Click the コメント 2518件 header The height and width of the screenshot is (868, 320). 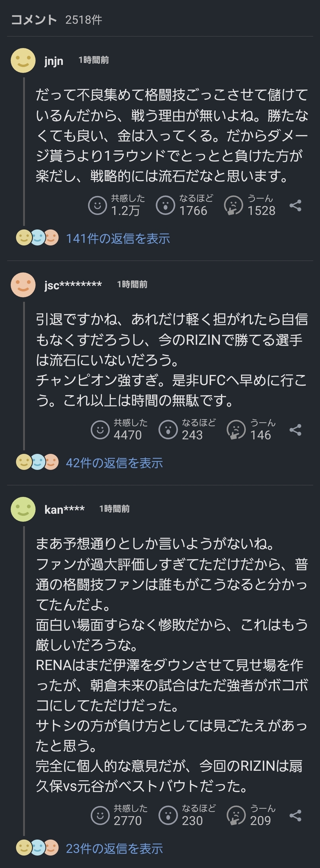click(56, 20)
